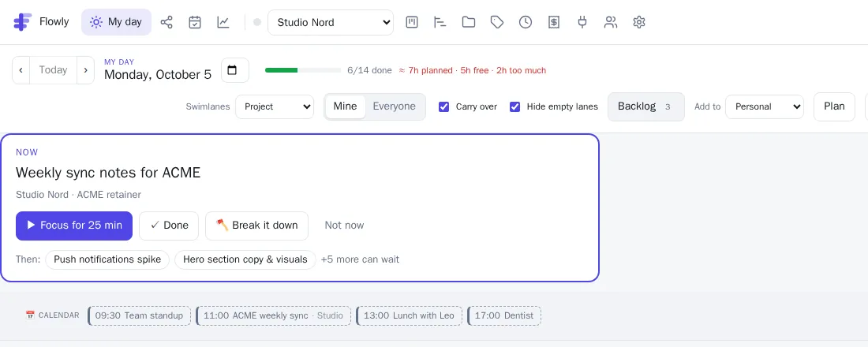868x347 pixels.
Task: Open the invoice dollar receipt icon
Action: [x=554, y=22]
